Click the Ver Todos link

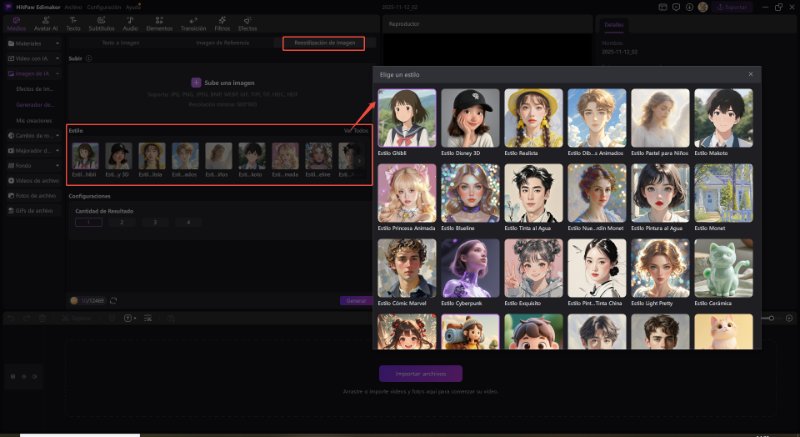(x=356, y=131)
